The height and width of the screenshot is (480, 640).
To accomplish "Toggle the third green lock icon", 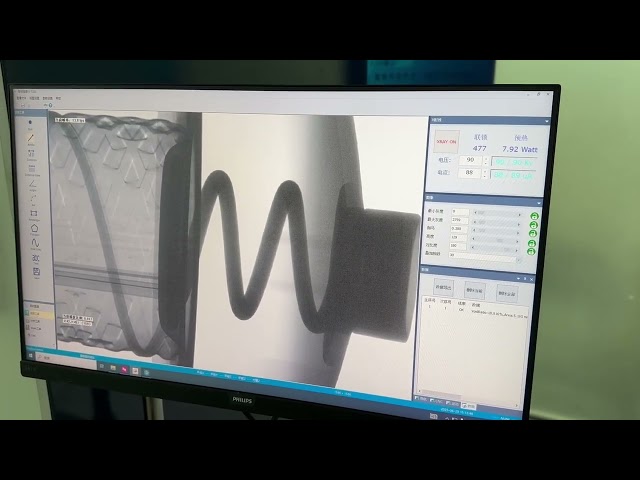I will (533, 233).
